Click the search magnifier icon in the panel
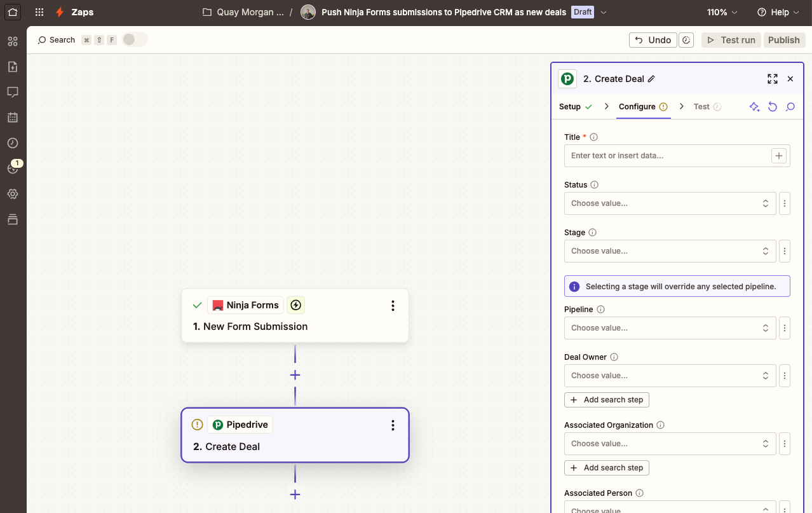 point(790,107)
